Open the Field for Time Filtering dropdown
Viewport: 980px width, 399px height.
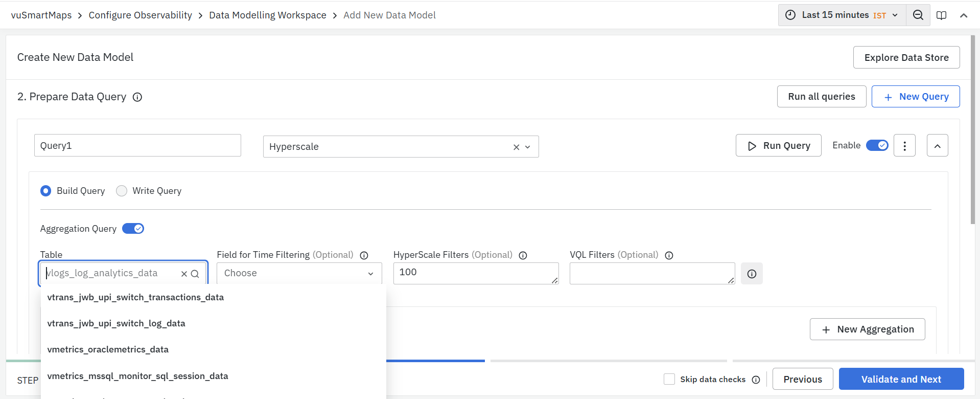[x=299, y=273]
